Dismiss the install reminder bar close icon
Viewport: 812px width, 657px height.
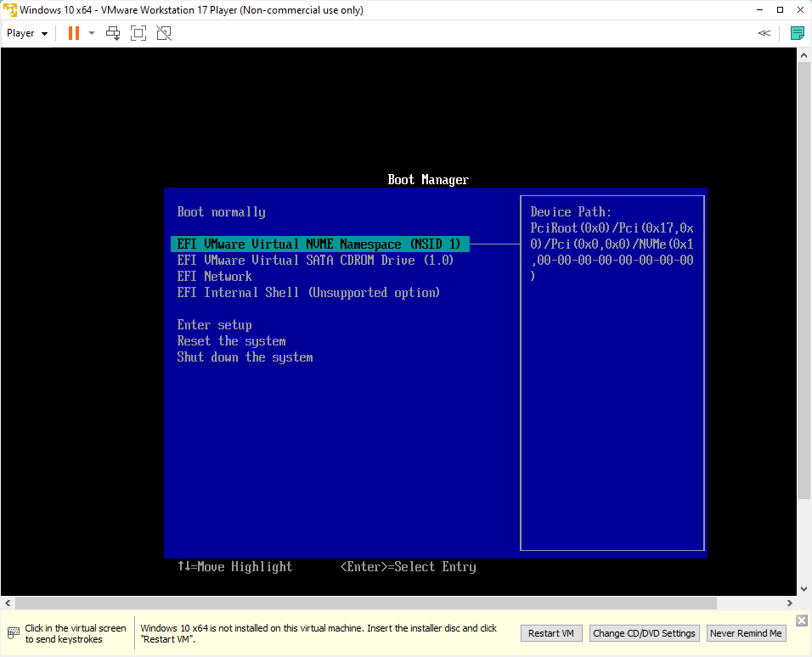[x=802, y=620]
